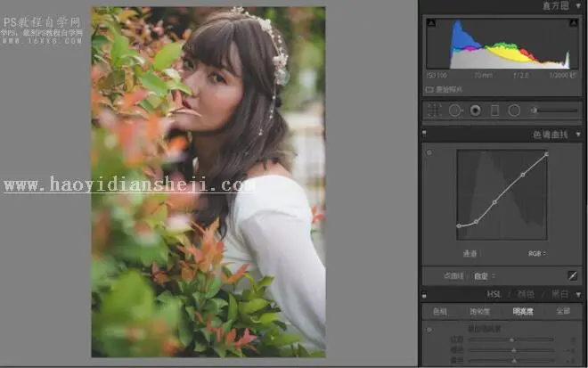Open the RGB channel dropdown
Screen dimensions: 588x368
(536, 254)
